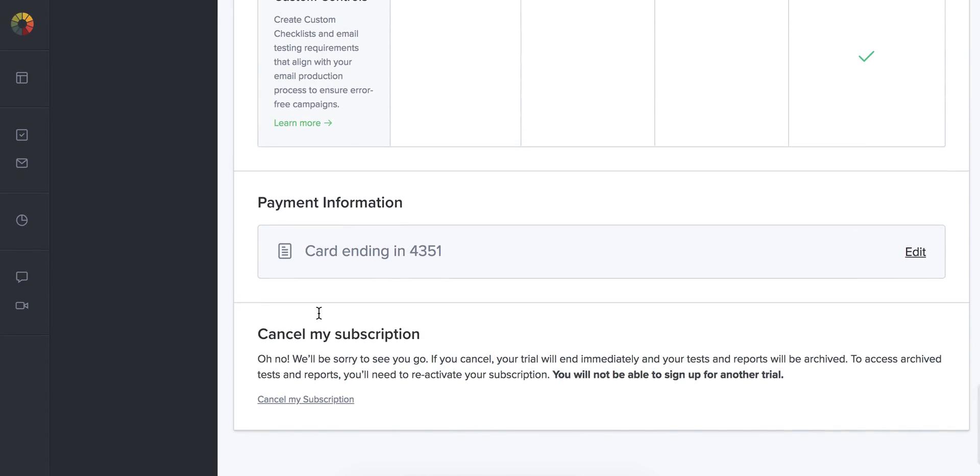Edit the card ending in 4351

pos(915,252)
